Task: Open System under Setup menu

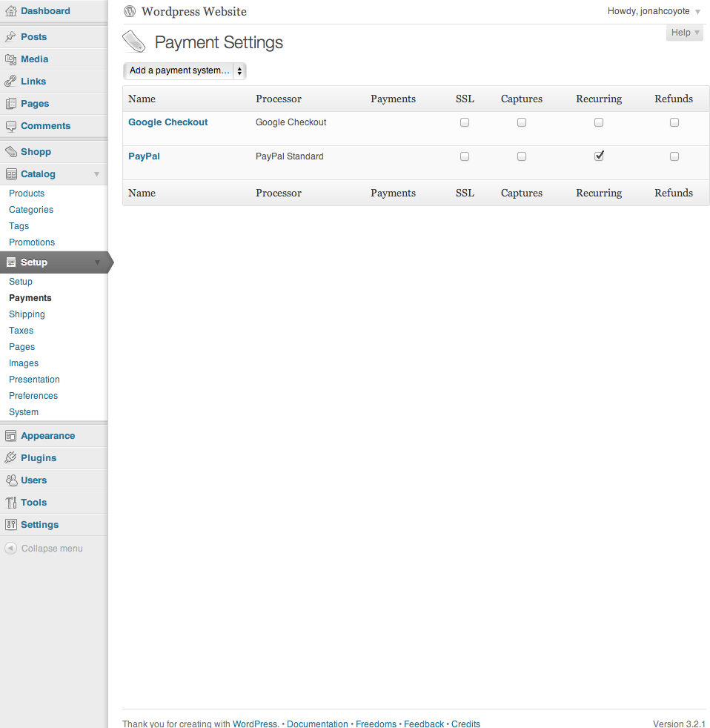Action: 24,412
